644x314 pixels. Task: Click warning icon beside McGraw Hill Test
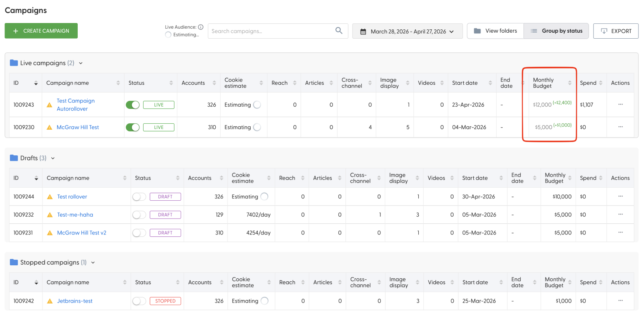click(49, 127)
